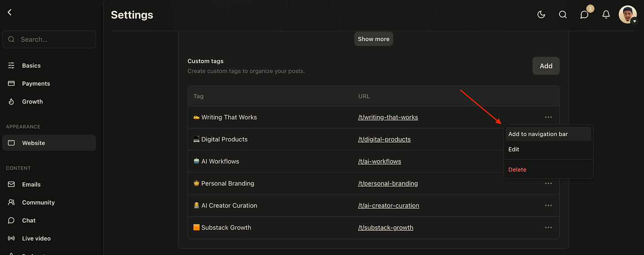644x255 pixels.
Task: Open options for AI Creator Curation tag
Action: 548,206
